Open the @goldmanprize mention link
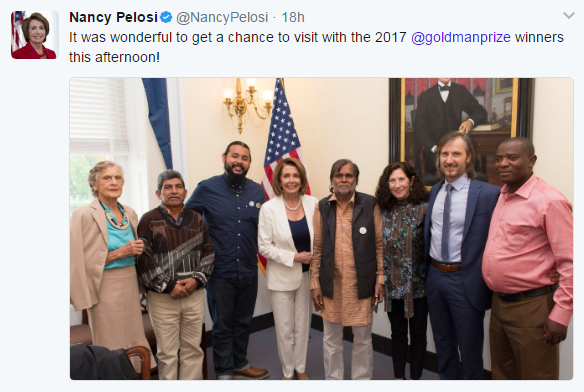This screenshot has width=584, height=392. [x=461, y=37]
